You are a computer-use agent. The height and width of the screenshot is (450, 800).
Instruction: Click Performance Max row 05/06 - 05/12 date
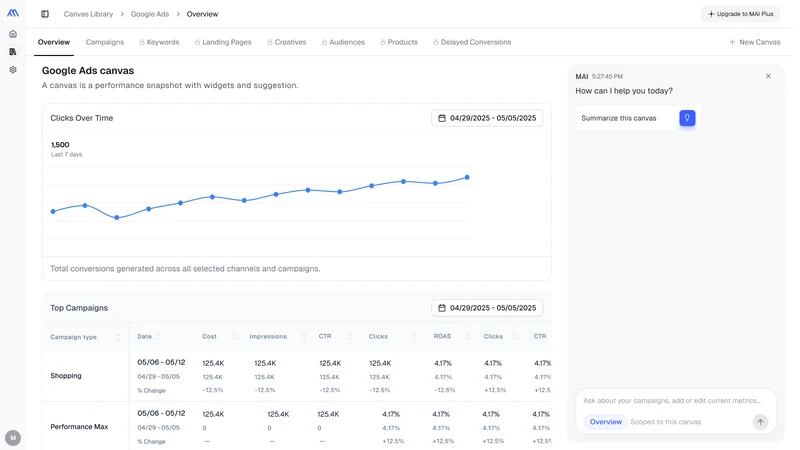tap(161, 413)
